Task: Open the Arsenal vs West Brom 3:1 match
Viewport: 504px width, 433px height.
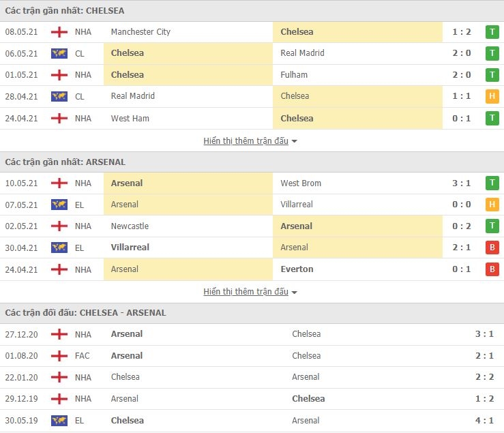Action: pos(252,183)
